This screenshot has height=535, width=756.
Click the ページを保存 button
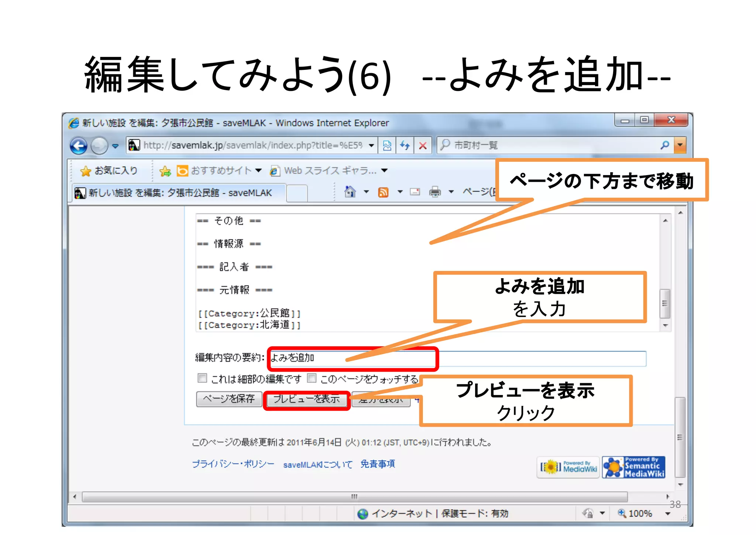tap(229, 399)
